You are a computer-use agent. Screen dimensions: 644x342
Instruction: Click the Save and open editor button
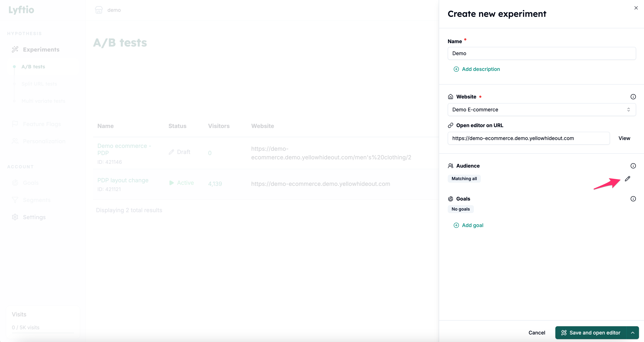[590, 333]
